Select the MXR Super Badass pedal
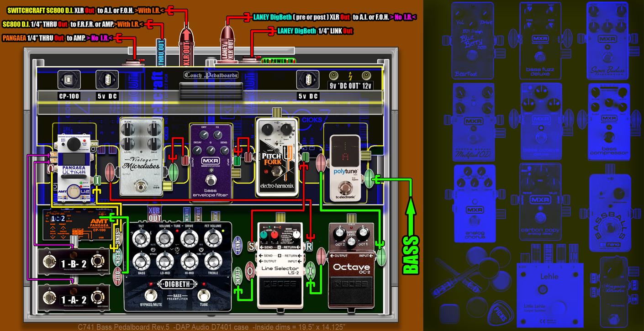This screenshot has height=331, width=644. [x=607, y=41]
